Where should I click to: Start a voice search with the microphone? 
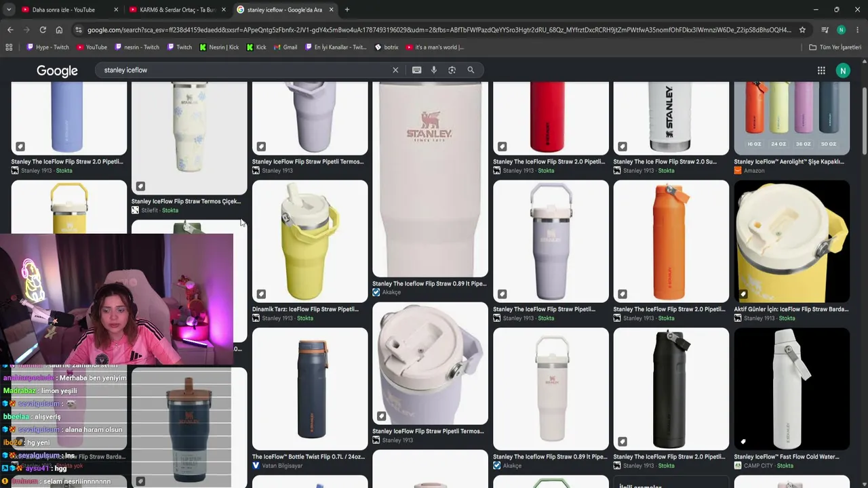click(434, 70)
